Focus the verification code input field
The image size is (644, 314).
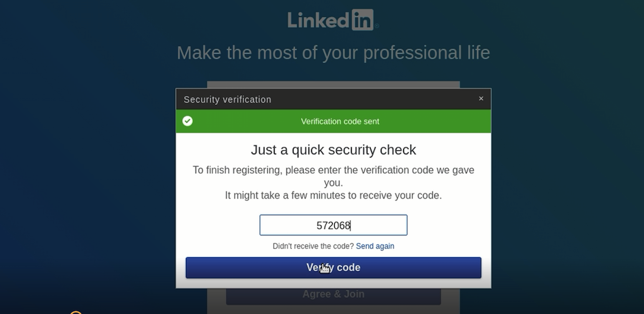pyautogui.click(x=333, y=225)
